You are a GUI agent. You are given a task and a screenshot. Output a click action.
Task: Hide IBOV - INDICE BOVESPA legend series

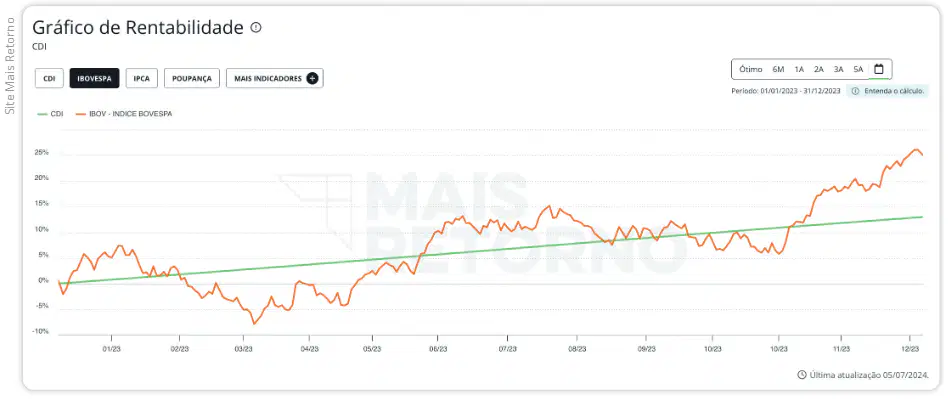124,114
